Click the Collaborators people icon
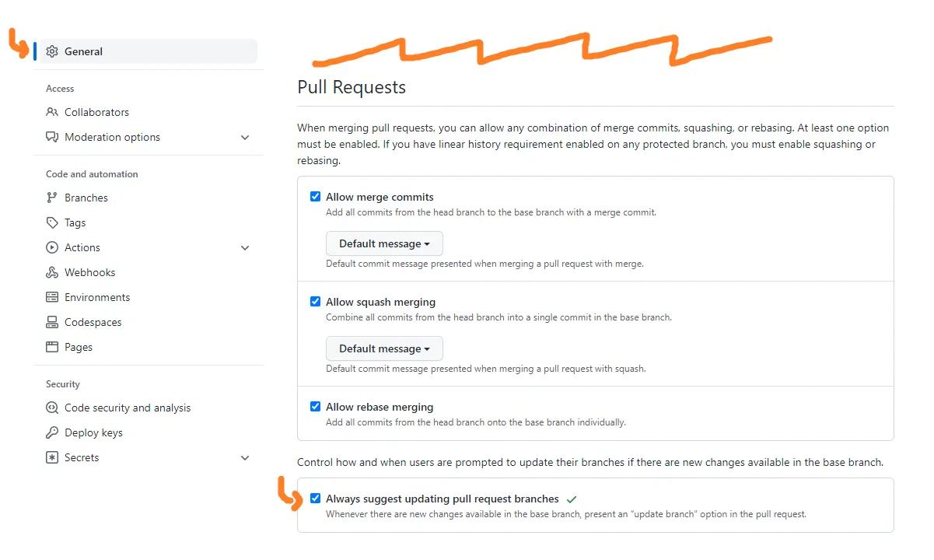The width and height of the screenshot is (934, 560). click(x=52, y=112)
